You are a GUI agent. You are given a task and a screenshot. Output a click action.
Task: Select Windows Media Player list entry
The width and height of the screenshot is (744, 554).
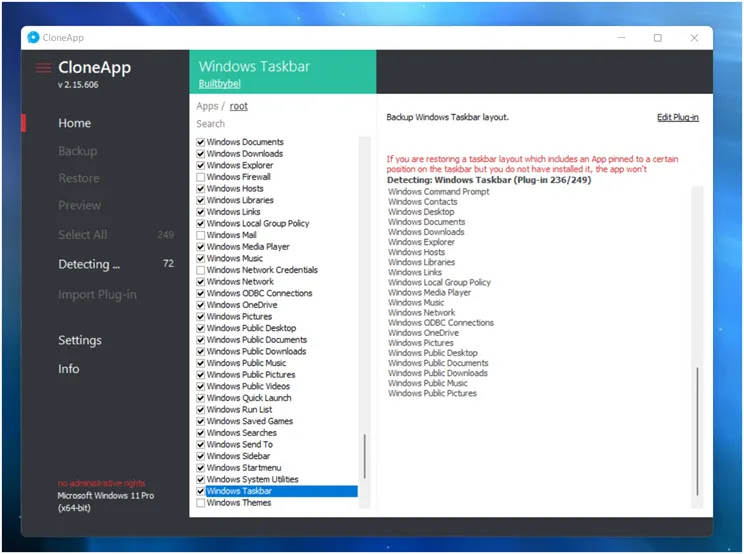[x=248, y=247]
